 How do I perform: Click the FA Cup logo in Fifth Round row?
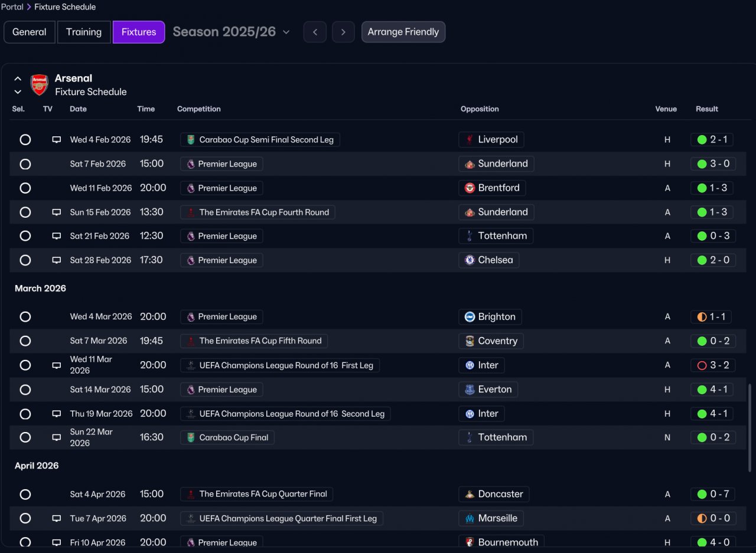tap(191, 341)
